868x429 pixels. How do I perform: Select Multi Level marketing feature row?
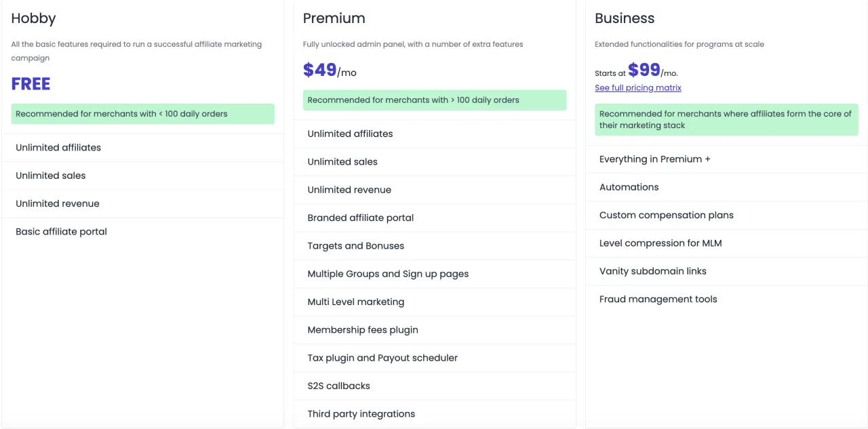click(435, 302)
